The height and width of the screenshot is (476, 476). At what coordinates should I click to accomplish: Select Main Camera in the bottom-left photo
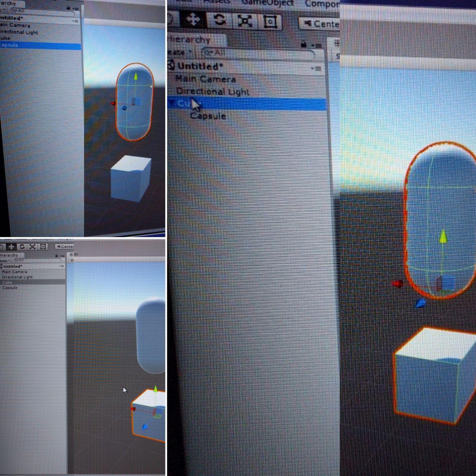(15, 272)
